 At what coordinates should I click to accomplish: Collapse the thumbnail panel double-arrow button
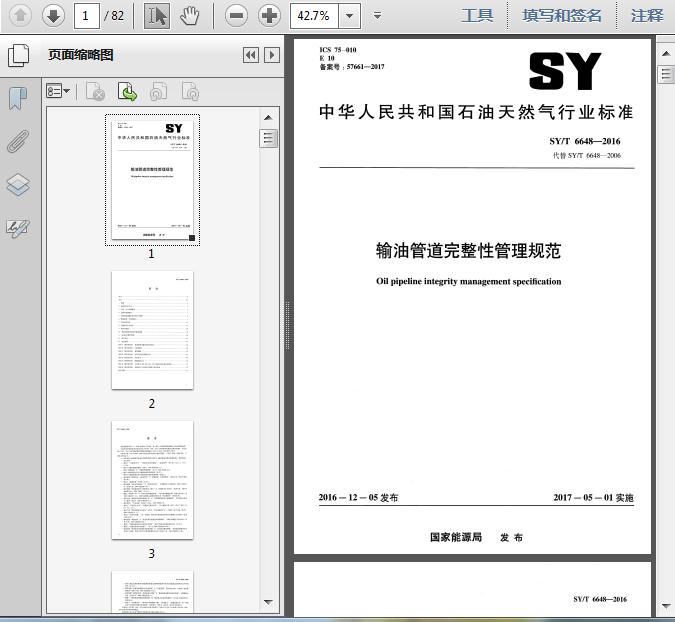pyautogui.click(x=251, y=55)
